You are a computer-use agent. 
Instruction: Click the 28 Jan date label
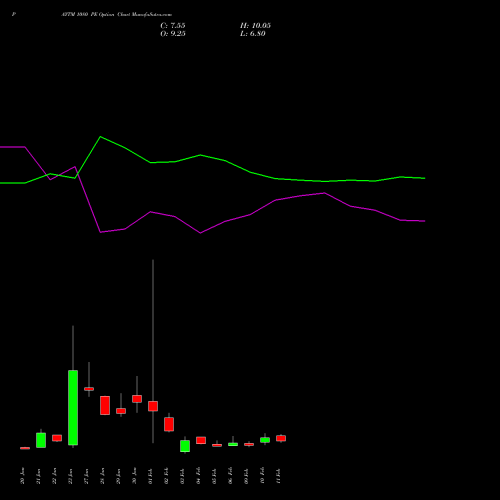click(x=102, y=476)
